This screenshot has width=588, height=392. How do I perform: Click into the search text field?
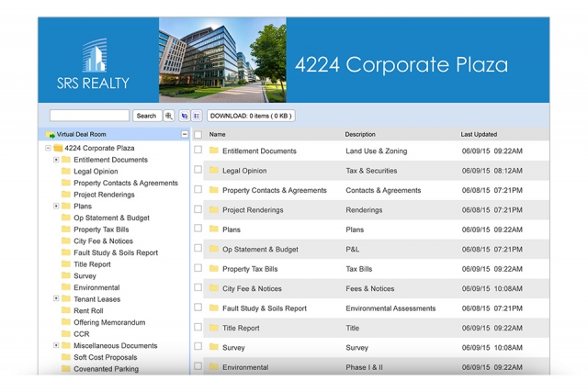click(89, 117)
